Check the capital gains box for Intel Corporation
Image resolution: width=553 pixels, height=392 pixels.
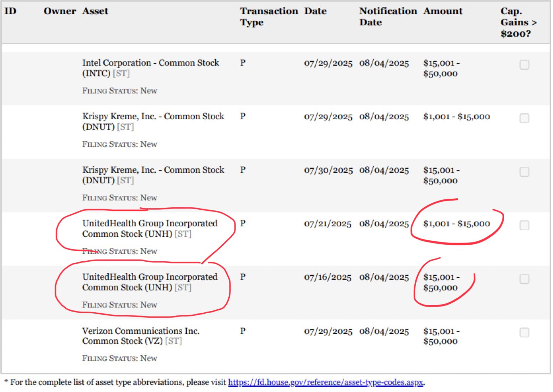[x=524, y=65]
